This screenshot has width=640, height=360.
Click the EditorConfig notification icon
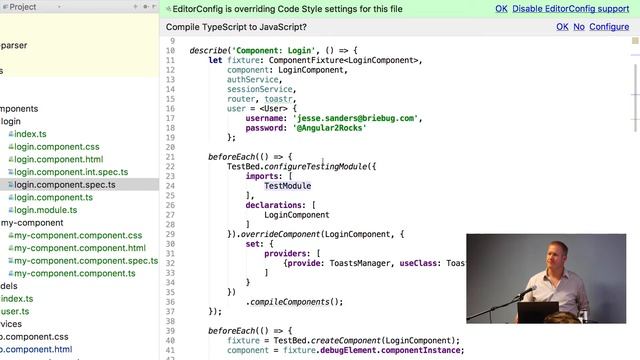pos(169,9)
